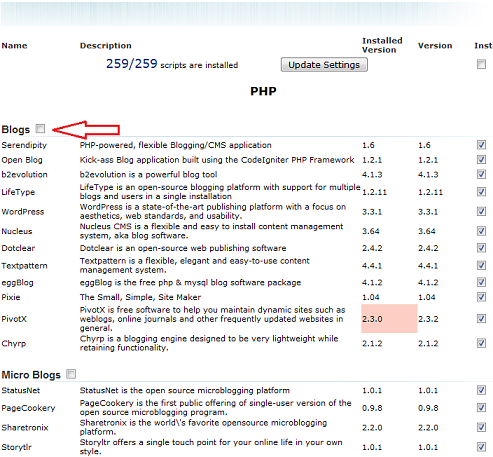
Task: Toggle the select-all checkbox under the Inst column header
Action: 481,64
